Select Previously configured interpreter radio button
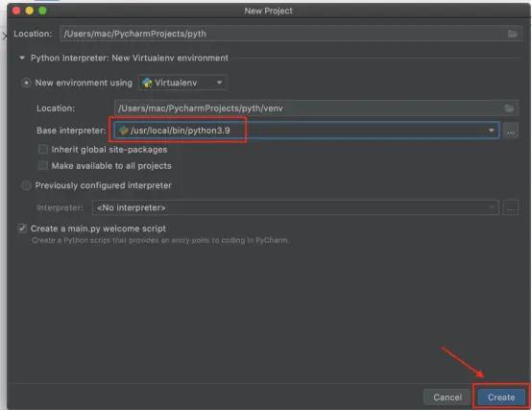 click(x=26, y=185)
